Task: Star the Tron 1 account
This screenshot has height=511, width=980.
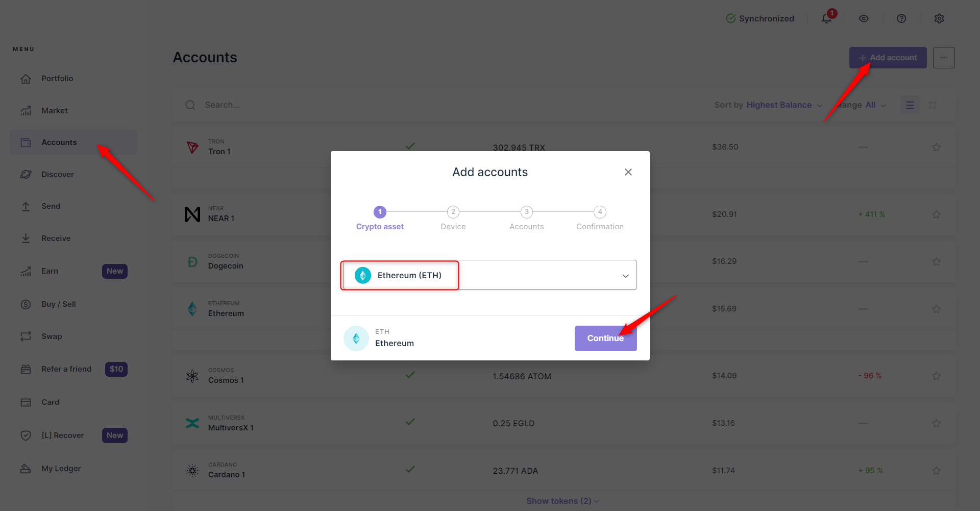Action: coord(936,148)
